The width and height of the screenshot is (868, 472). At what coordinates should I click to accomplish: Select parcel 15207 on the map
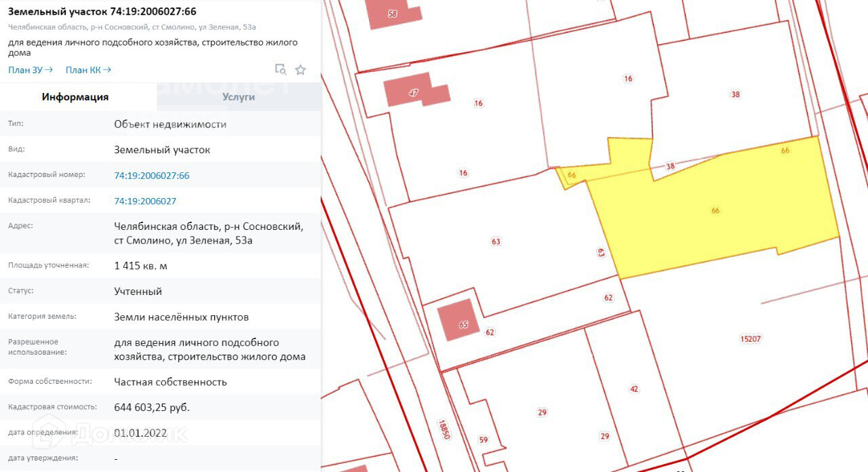(x=750, y=338)
